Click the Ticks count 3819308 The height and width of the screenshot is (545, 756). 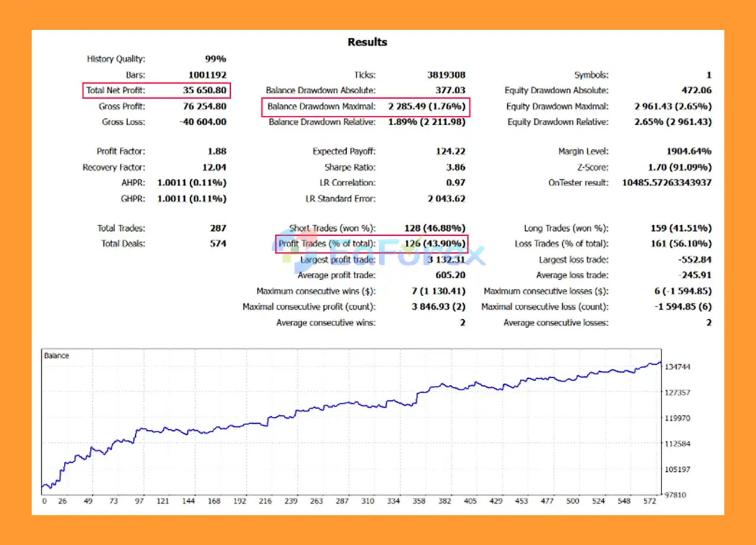click(x=447, y=74)
